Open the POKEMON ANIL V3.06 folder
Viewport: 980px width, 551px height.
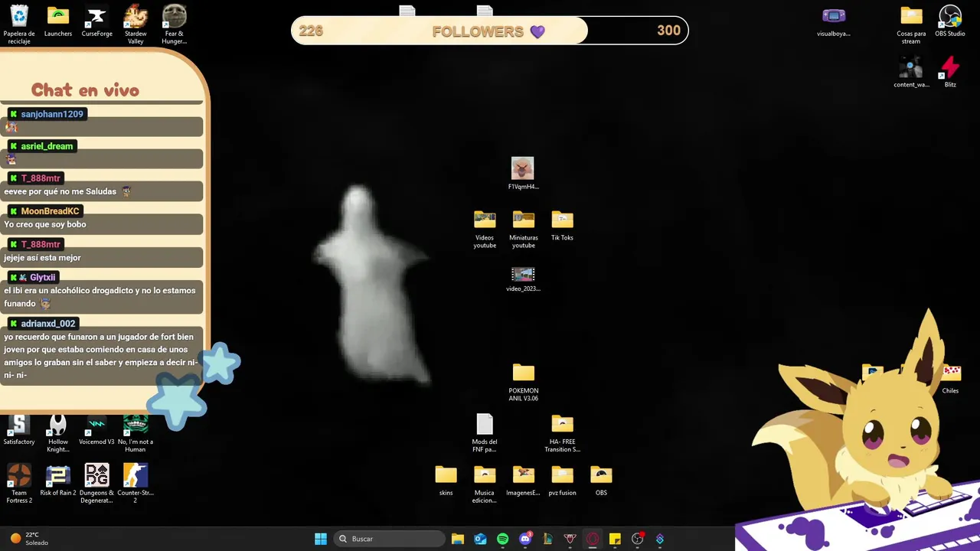point(524,381)
